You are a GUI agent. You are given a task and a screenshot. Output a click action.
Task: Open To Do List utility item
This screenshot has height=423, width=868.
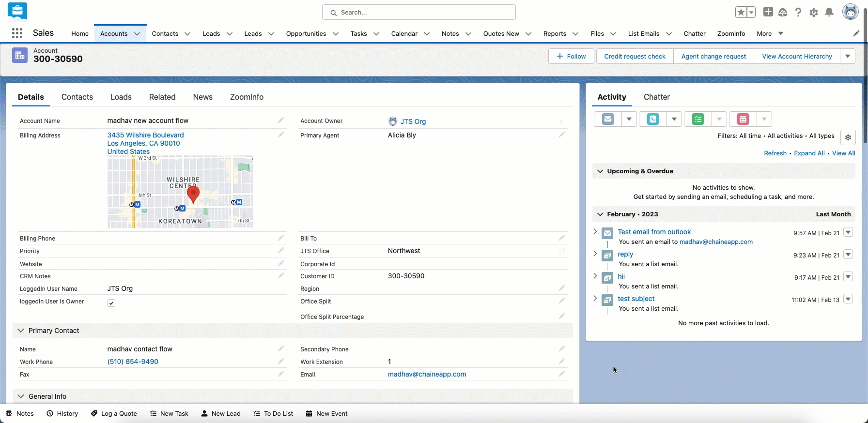coord(273,413)
